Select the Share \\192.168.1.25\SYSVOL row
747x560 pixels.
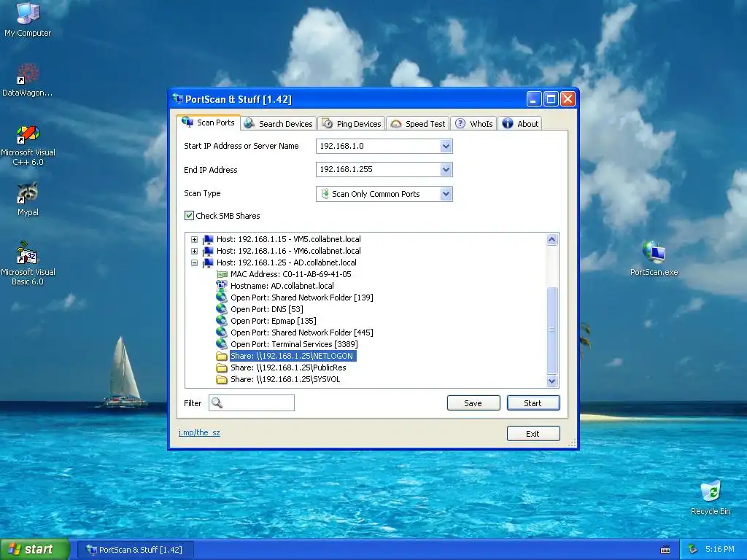pyautogui.click(x=285, y=379)
